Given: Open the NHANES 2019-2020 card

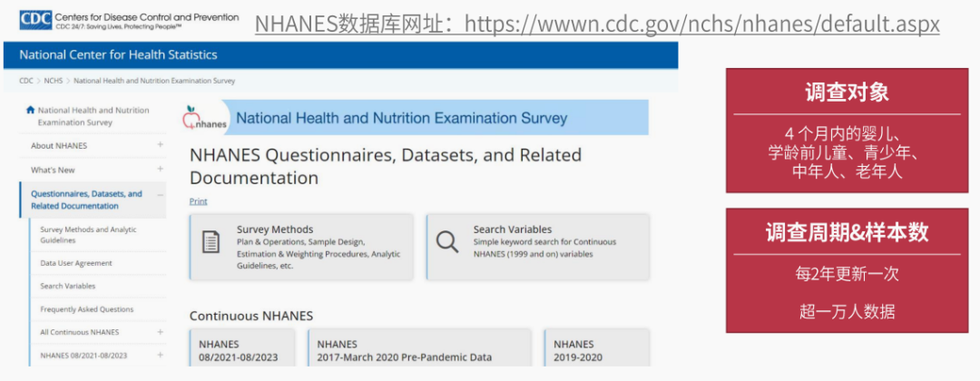Looking at the screenshot, I should [596, 348].
